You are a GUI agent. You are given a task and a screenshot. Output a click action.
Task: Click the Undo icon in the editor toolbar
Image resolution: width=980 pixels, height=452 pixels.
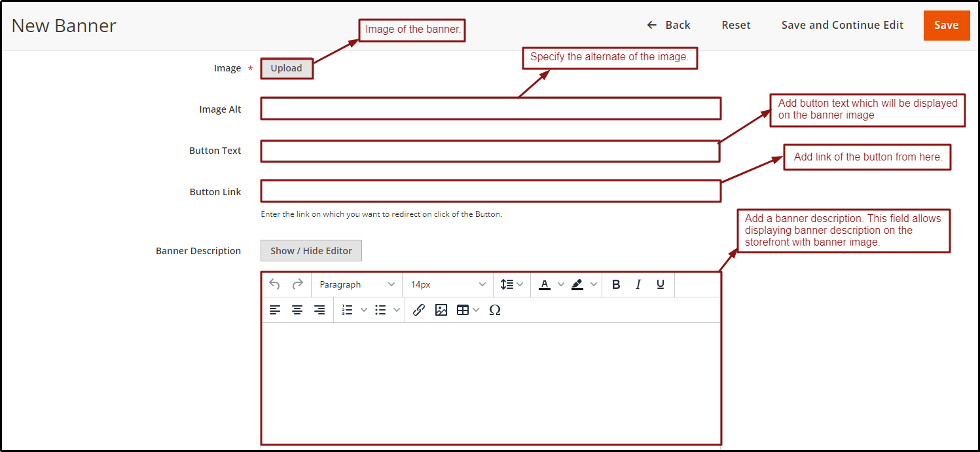(274, 284)
